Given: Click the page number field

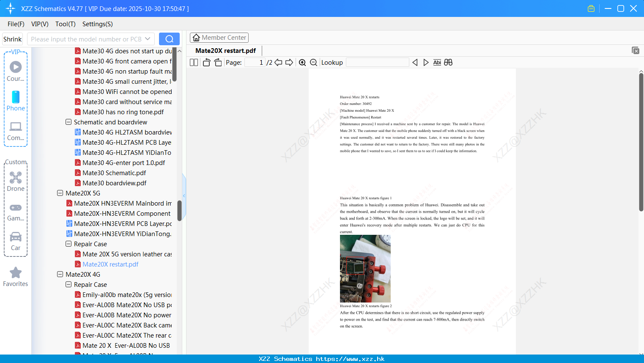Looking at the screenshot, I should (255, 63).
